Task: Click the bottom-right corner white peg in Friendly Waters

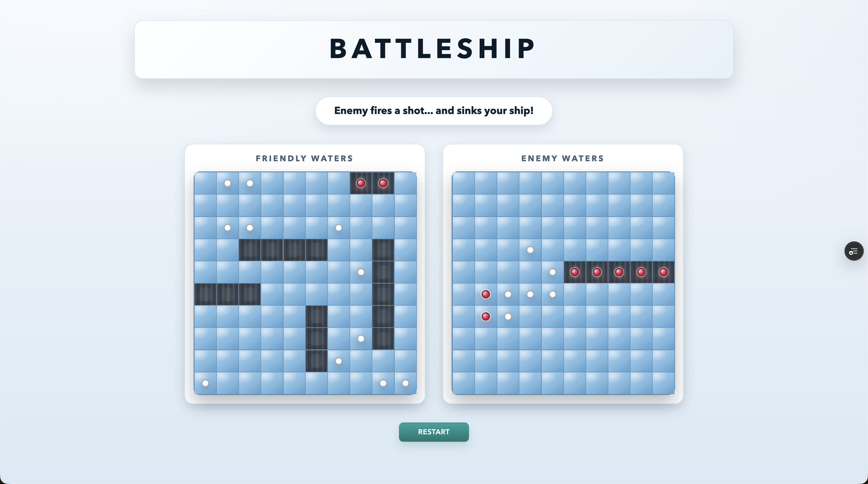Action: [405, 383]
